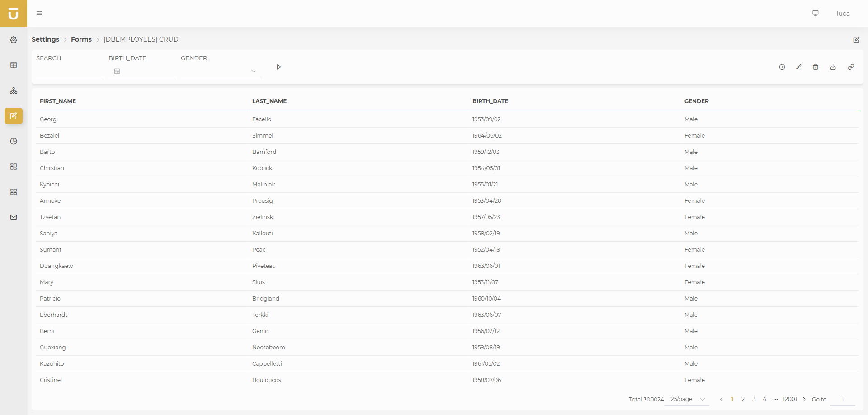
Task: Jump to last page 12001
Action: pyautogui.click(x=790, y=399)
